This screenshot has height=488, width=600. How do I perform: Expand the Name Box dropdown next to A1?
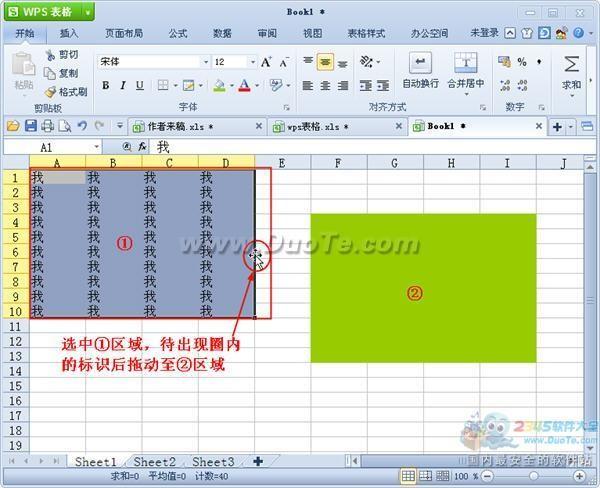coord(96,147)
